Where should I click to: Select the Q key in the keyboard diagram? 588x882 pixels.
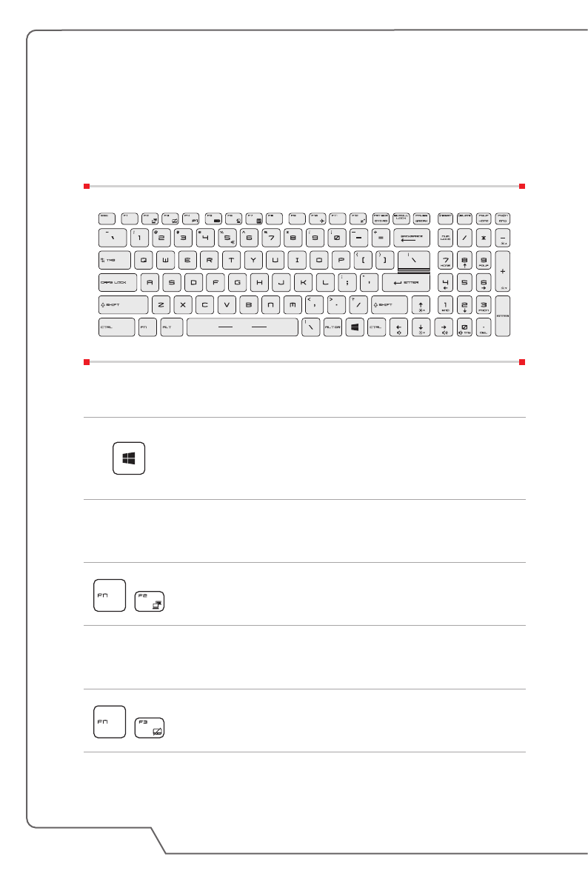pyautogui.click(x=144, y=260)
